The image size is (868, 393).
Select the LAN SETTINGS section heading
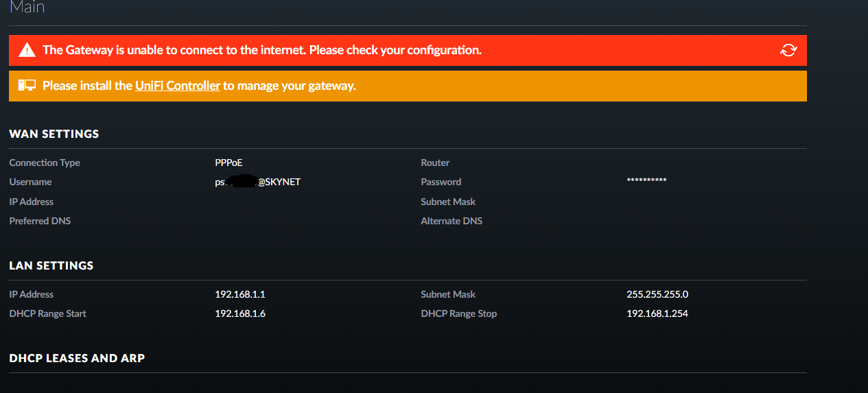point(51,265)
